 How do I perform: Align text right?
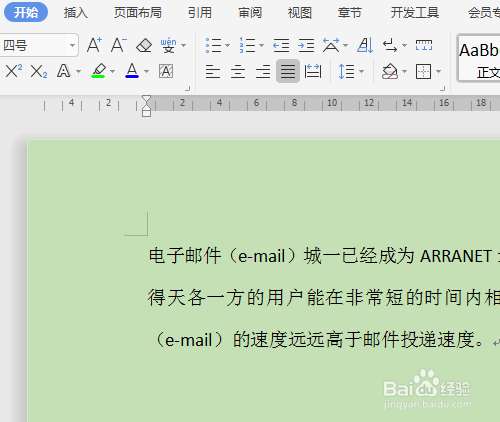point(263,71)
